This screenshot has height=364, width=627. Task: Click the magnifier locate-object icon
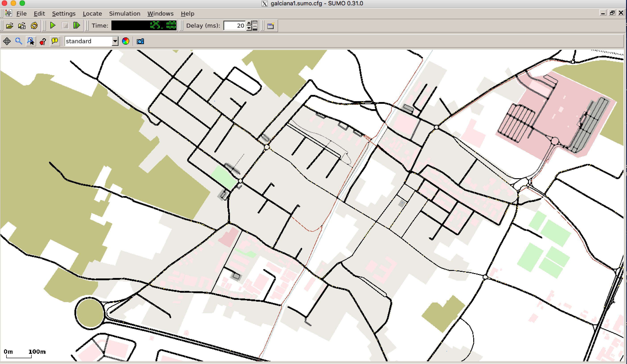click(x=19, y=41)
